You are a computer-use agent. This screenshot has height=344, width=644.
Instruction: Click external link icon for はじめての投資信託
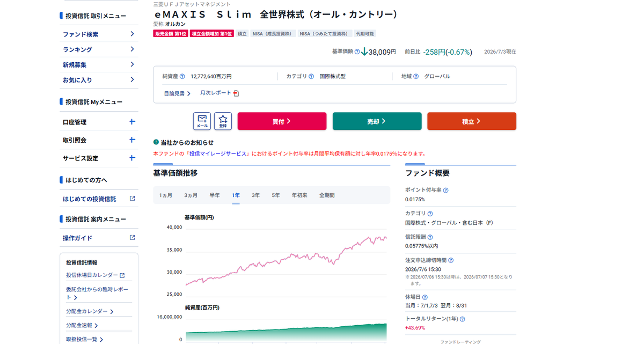pyautogui.click(x=132, y=199)
